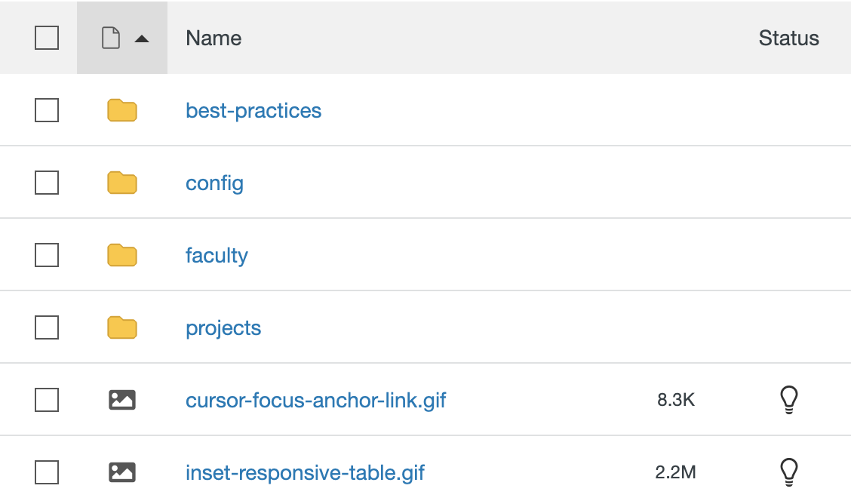Screen dimensions: 851x504
Task: Select the config folder checkbox
Action: pyautogui.click(x=47, y=183)
